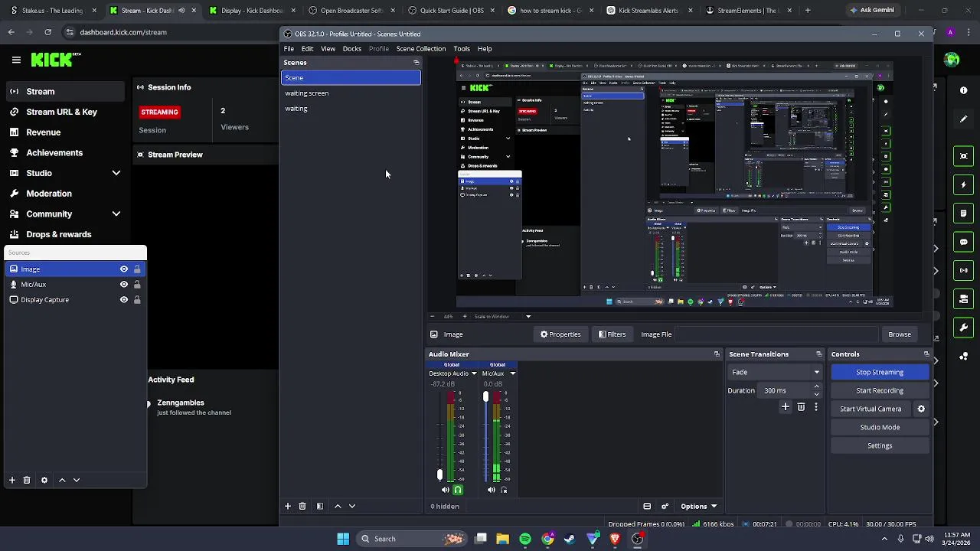Zoom in the preview with plus
The width and height of the screenshot is (980, 551).
click(464, 316)
